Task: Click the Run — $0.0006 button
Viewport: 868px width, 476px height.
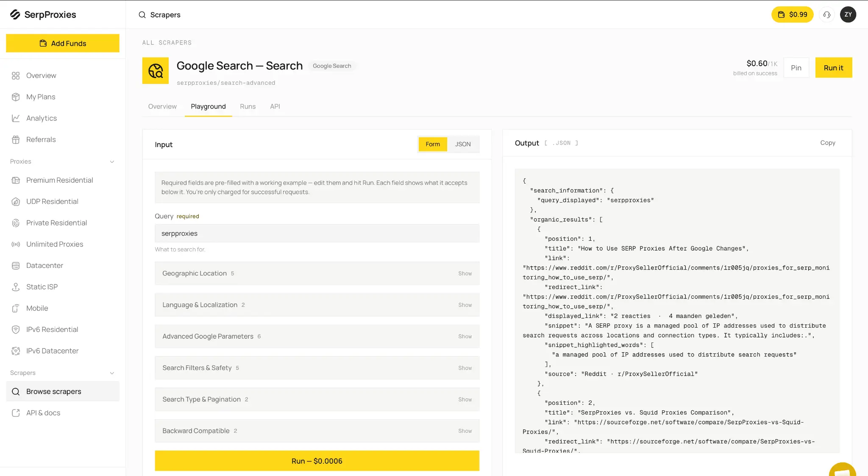Action: point(317,461)
